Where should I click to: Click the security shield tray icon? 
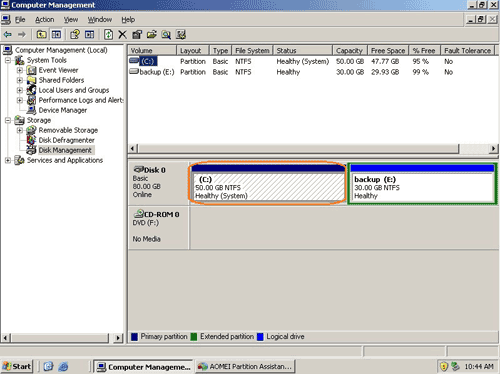click(x=444, y=367)
